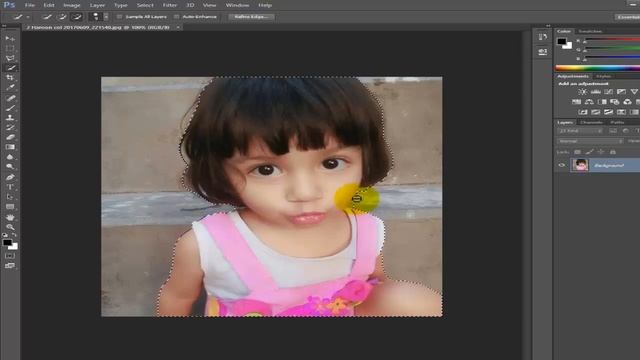Open the Properties panel icon
This screenshot has width=640, height=360.
pyautogui.click(x=542, y=51)
